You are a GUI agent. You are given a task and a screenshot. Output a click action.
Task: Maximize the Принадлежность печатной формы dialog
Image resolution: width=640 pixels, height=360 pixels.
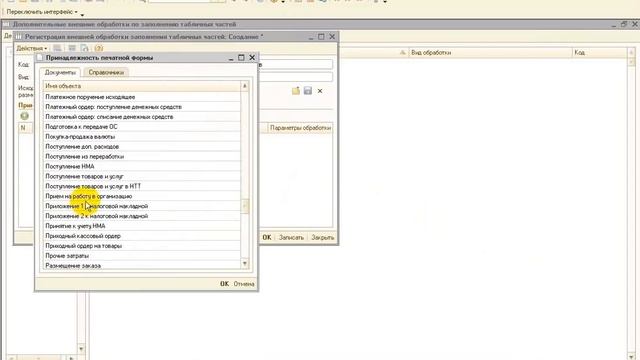click(241, 58)
